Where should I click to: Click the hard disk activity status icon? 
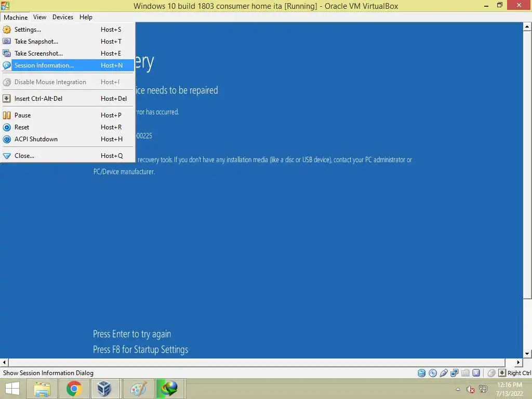pos(421,373)
